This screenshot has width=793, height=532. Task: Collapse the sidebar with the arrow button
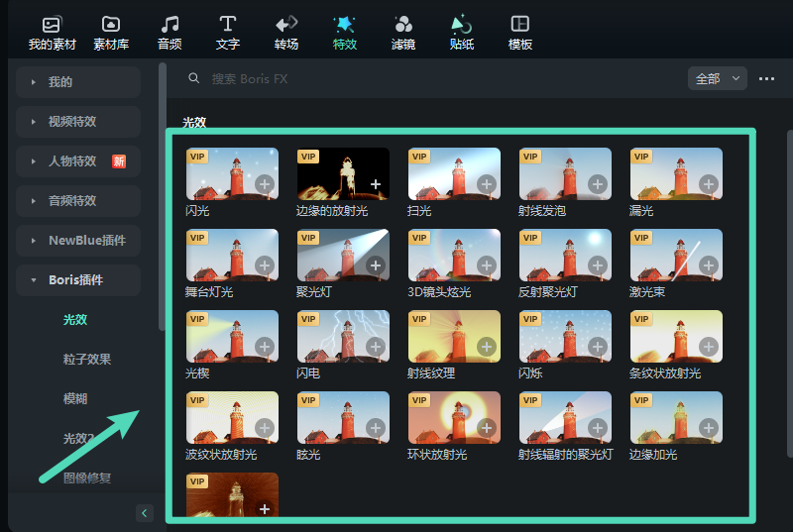(x=145, y=512)
